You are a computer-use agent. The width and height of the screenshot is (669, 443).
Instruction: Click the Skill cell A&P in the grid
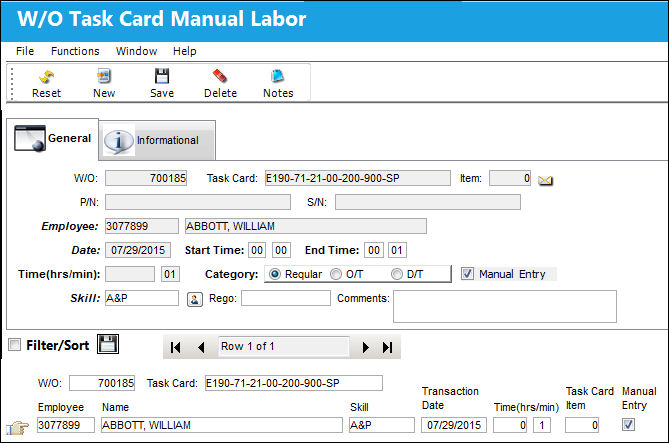382,425
